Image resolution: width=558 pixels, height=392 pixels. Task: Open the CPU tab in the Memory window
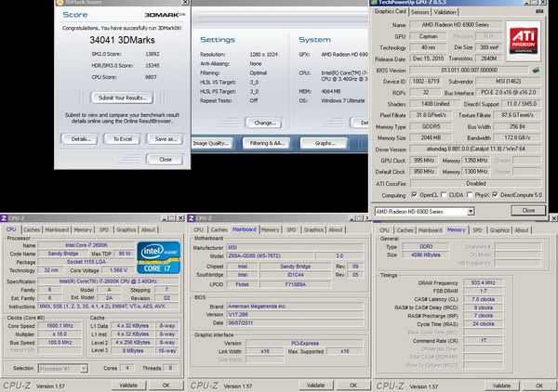[384, 230]
